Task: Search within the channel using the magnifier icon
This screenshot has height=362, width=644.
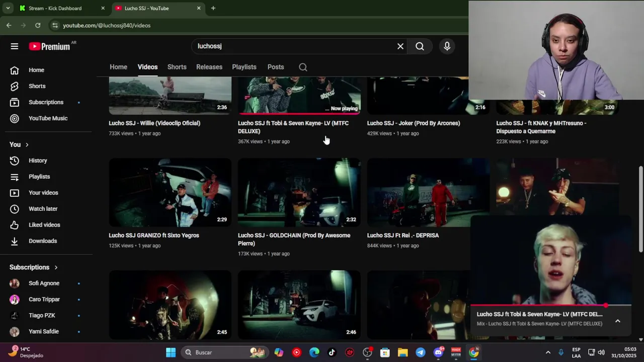Action: point(303,67)
